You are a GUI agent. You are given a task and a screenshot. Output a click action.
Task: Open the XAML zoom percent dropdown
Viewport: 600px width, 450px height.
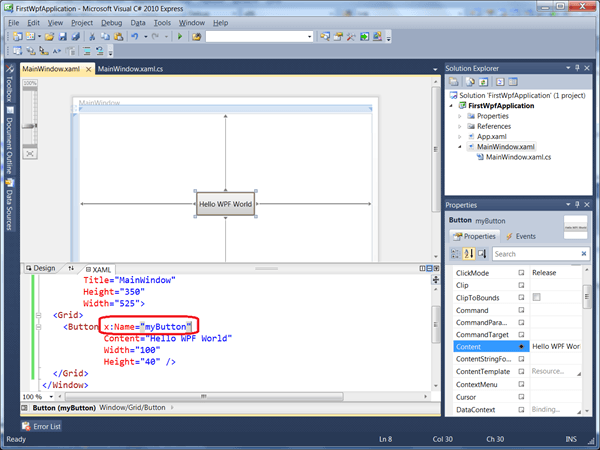tap(51, 396)
